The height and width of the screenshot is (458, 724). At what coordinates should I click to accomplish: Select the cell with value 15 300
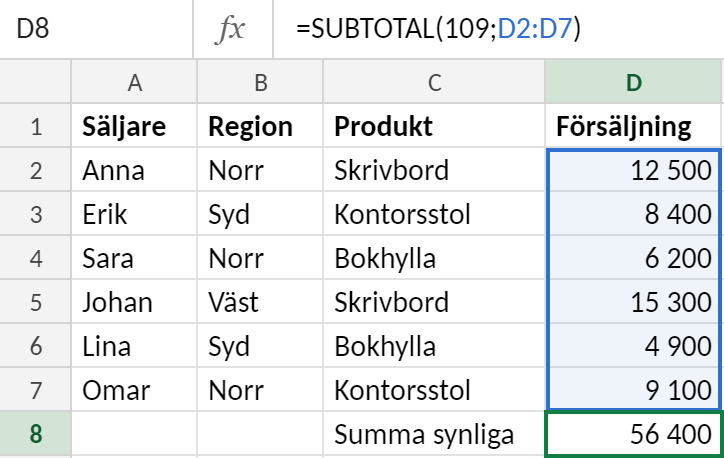tap(634, 301)
